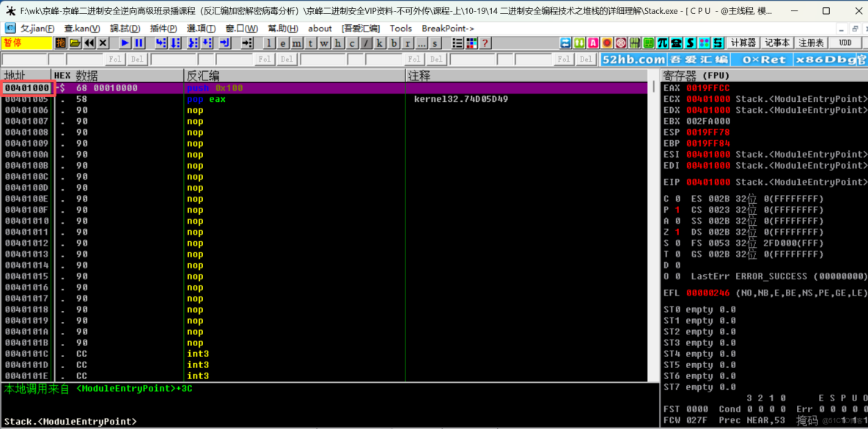The height and width of the screenshot is (429, 868).
Task: Click the Step Over toolbar icon
Action: [x=175, y=43]
